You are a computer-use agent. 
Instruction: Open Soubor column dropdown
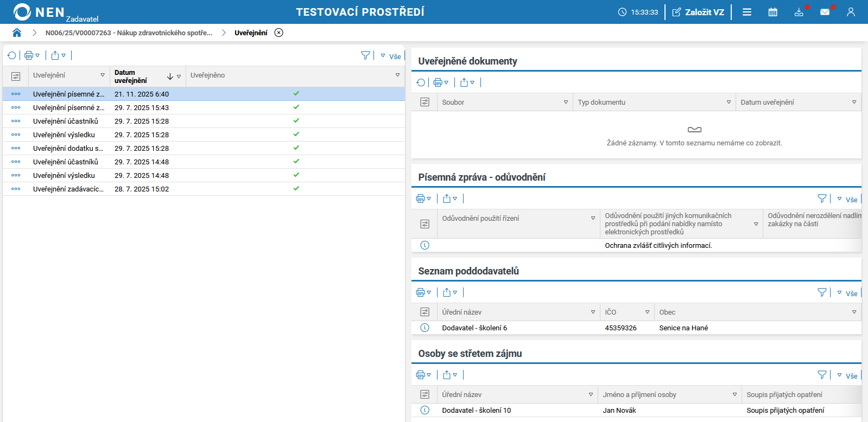[566, 102]
